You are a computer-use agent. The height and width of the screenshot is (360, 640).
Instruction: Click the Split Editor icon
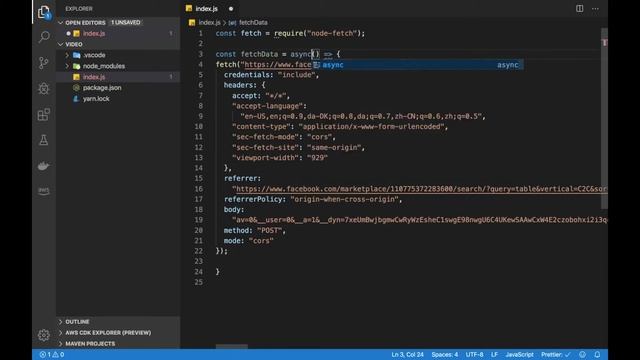pyautogui.click(x=579, y=9)
